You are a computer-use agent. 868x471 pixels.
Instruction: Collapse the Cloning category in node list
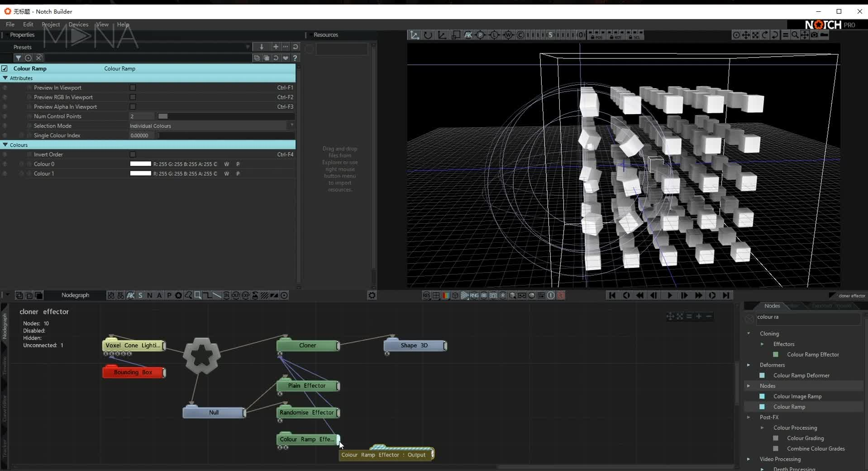(749, 333)
